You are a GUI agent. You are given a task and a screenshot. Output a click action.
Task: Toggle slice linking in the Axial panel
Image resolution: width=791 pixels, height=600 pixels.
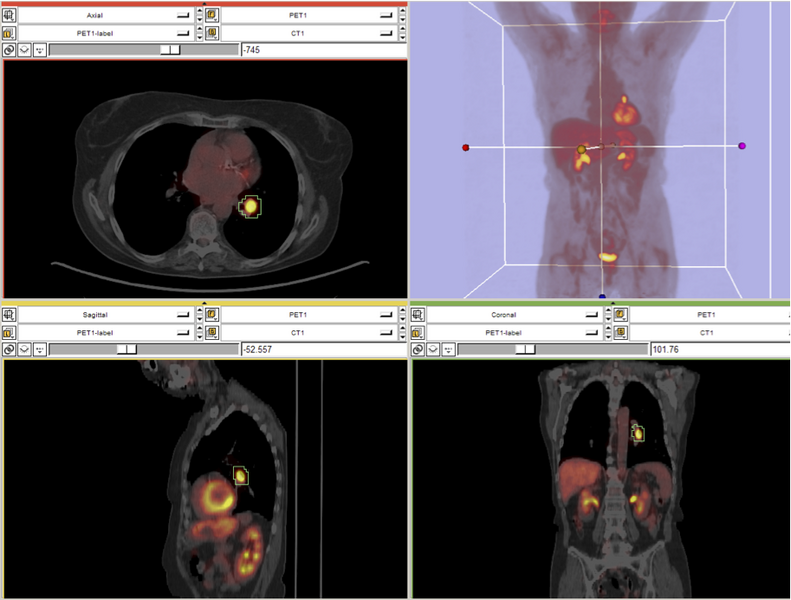point(9,50)
